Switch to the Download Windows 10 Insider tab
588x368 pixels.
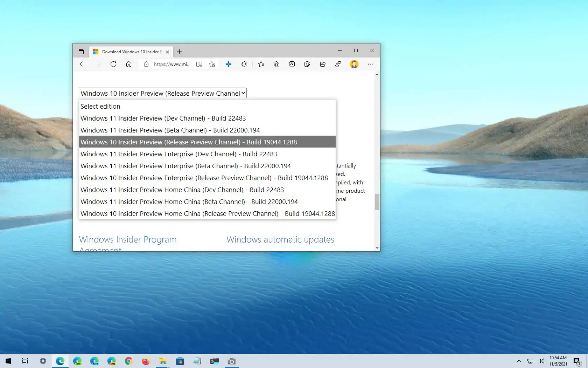coord(131,52)
